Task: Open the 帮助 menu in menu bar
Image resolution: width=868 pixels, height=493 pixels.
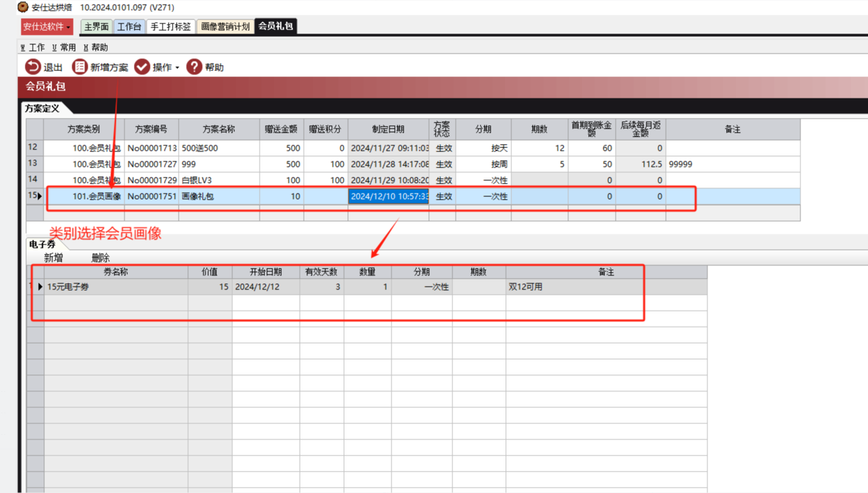Action: point(96,48)
